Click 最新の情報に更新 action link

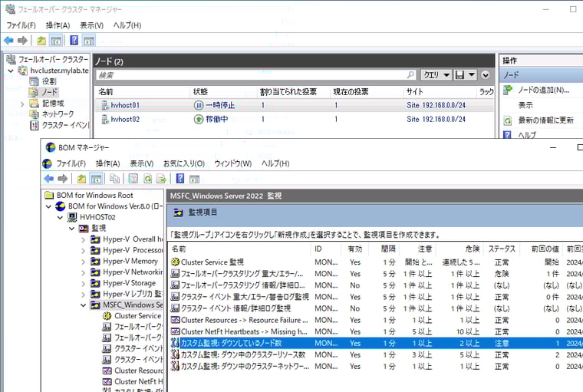click(545, 120)
